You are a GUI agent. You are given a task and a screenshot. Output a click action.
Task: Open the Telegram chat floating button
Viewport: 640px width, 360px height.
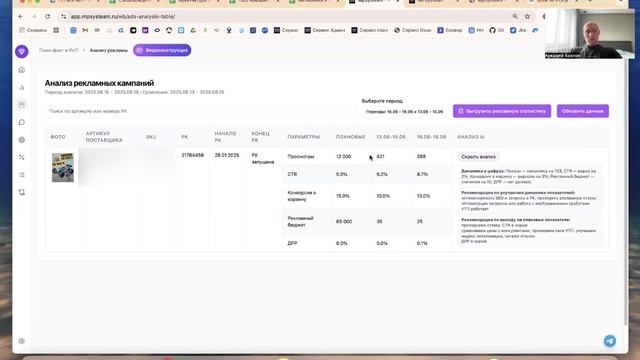click(610, 341)
